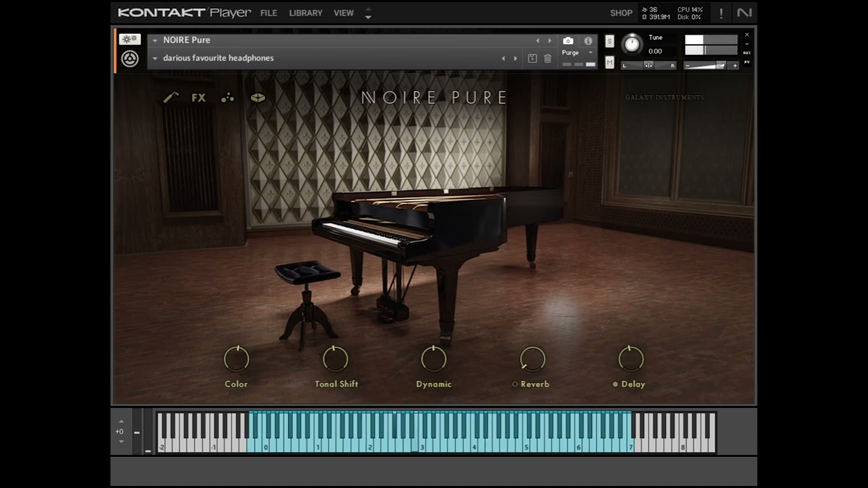Click the +0 octave transpose value
868x488 pixels.
click(119, 432)
